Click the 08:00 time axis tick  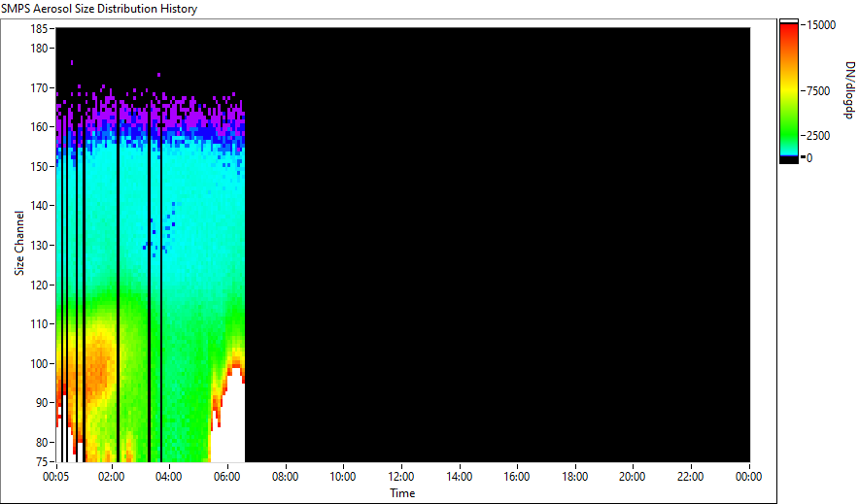[285, 477]
